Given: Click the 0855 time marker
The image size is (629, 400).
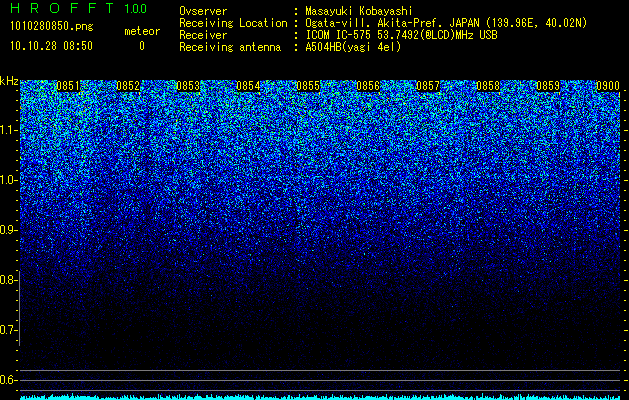Looking at the screenshot, I should (308, 86).
